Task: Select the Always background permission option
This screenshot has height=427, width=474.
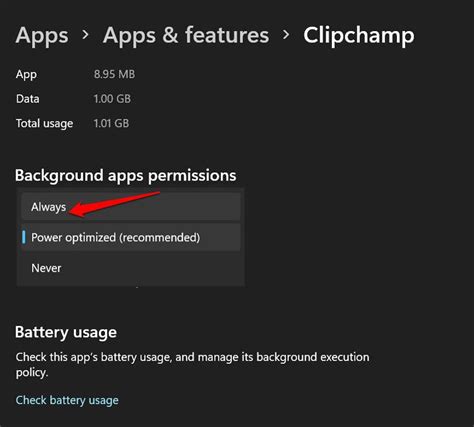Action: [x=131, y=207]
